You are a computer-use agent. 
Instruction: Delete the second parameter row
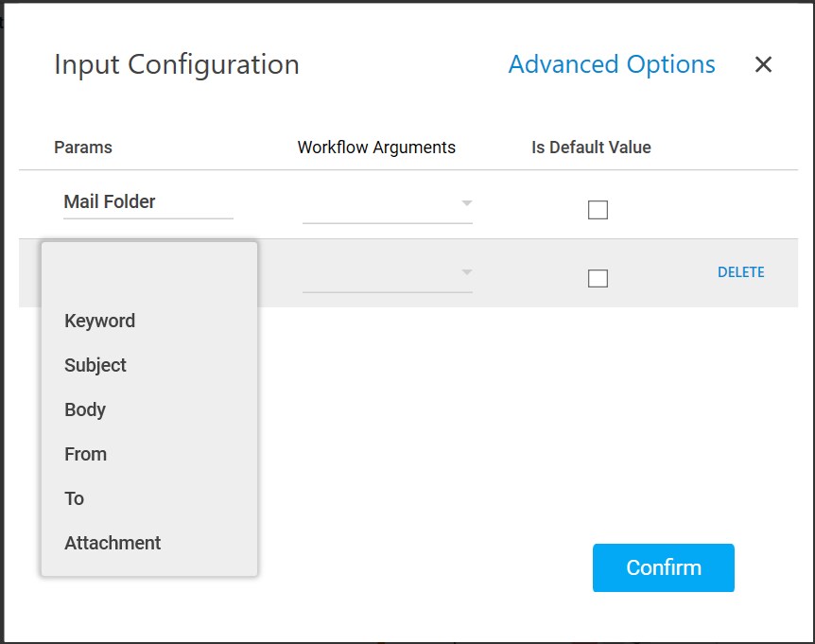point(740,272)
